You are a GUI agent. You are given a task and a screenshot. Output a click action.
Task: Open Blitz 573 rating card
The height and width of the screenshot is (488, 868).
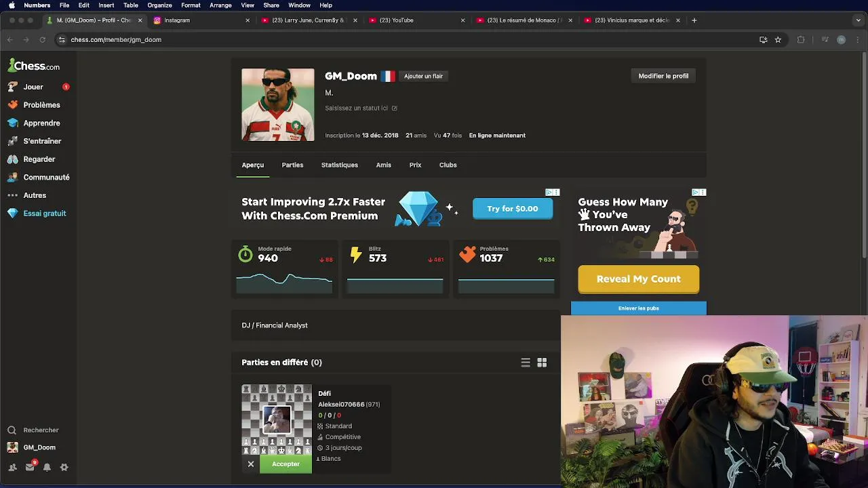(395, 268)
